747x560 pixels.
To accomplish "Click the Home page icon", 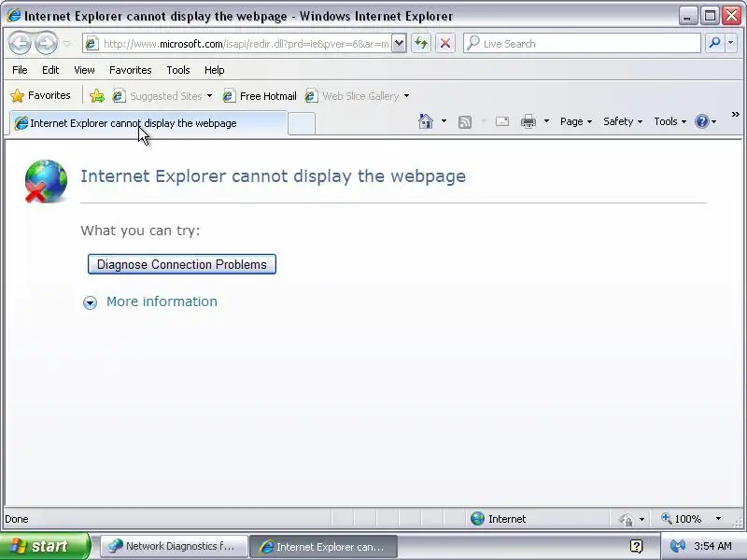I will [426, 121].
